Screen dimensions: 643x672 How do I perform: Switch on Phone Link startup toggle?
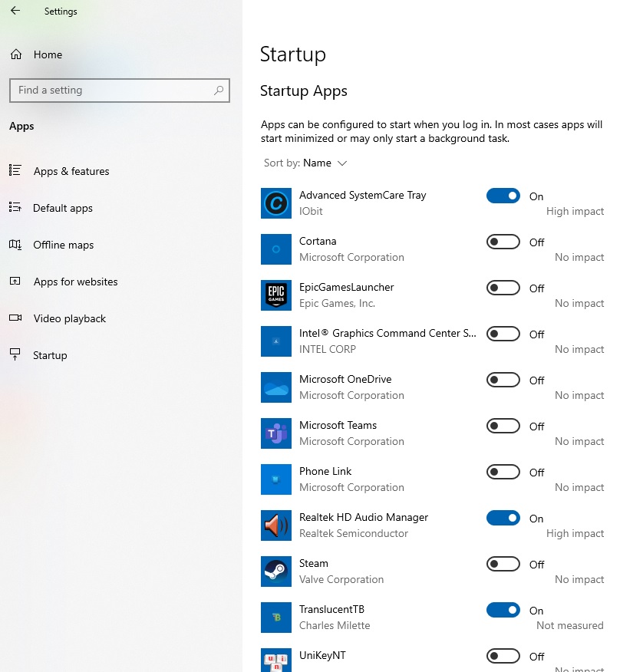503,473
